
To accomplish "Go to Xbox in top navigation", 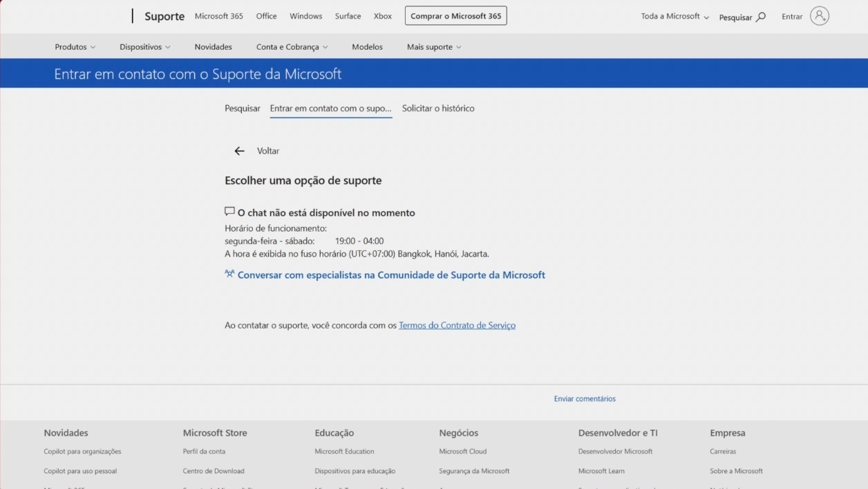I will [383, 16].
